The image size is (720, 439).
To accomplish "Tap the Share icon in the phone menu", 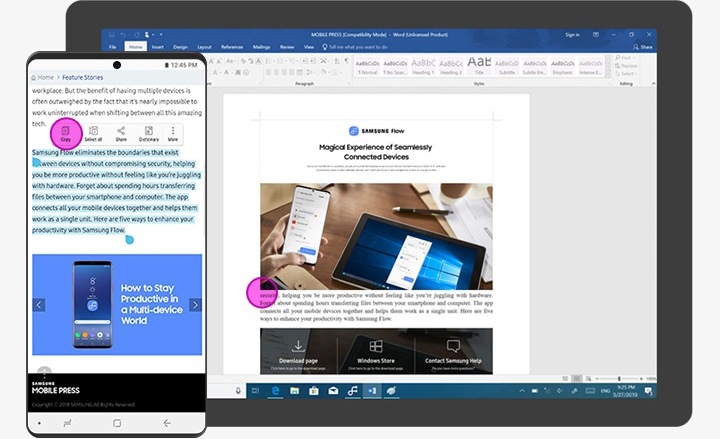I will [121, 133].
